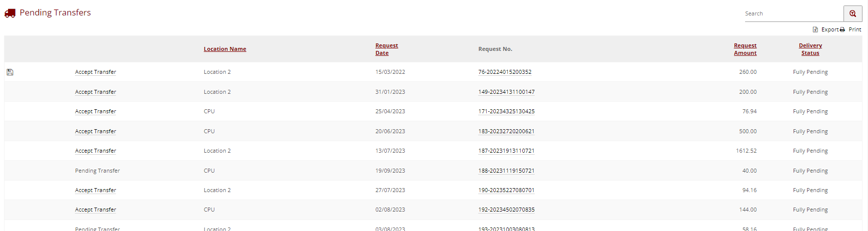
Task: Open request 149-20234131100147
Action: [506, 92]
